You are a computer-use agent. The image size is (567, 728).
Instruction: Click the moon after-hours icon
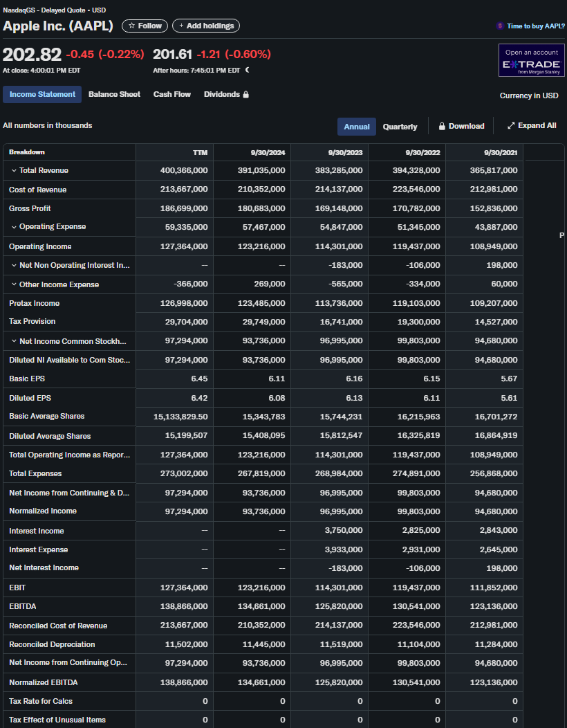tap(248, 70)
